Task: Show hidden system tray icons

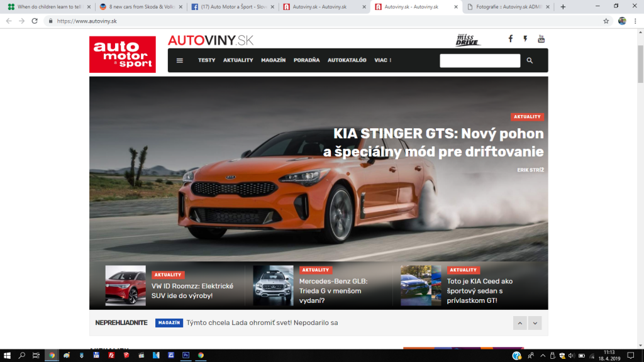Action: pos(543,356)
